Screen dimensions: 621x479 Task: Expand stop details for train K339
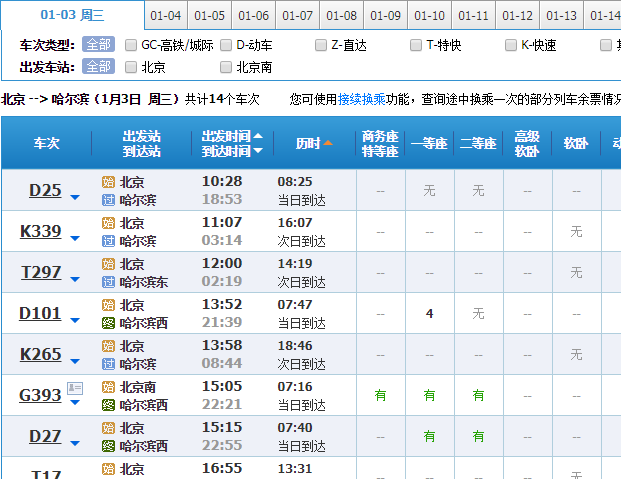click(x=75, y=239)
